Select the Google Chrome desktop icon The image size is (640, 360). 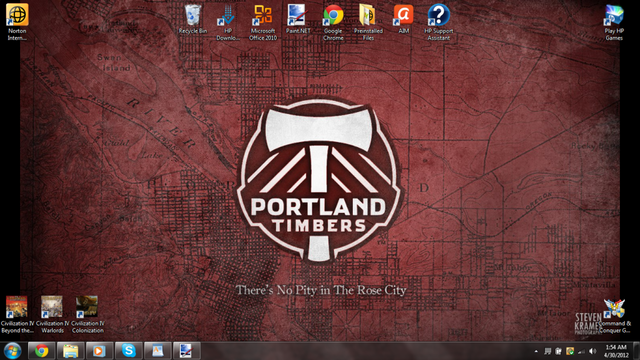click(x=333, y=22)
